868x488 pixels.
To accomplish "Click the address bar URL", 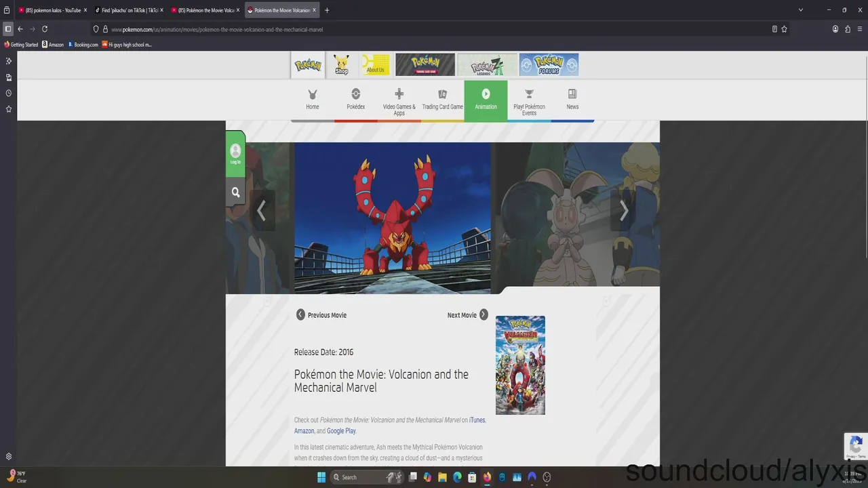I will pyautogui.click(x=217, y=29).
